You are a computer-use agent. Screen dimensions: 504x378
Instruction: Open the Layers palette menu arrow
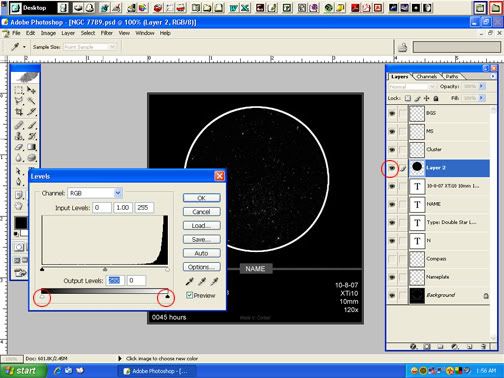click(493, 76)
